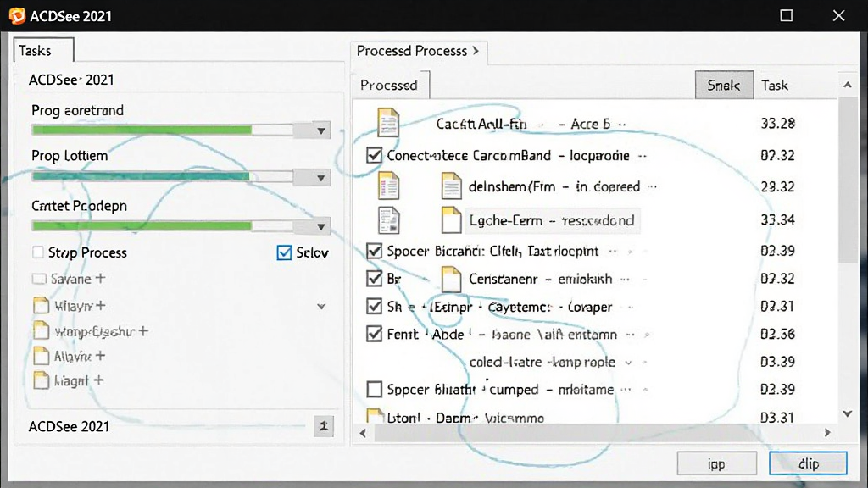Check the 'Spocer Bluathr cumped' row checkbox
868x488 pixels.
click(x=374, y=389)
